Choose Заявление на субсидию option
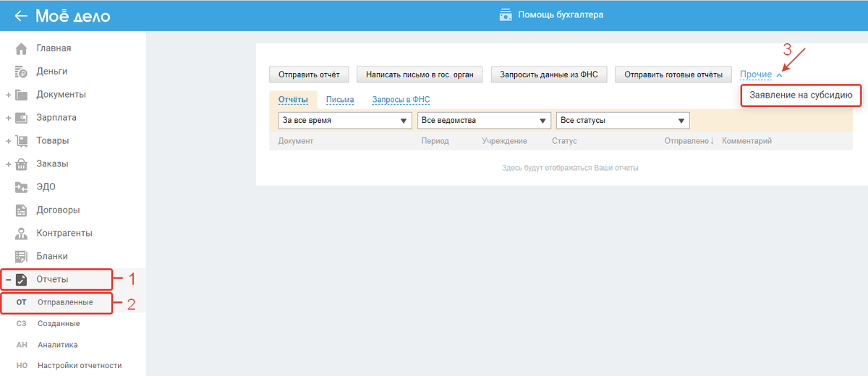Image resolution: width=868 pixels, height=376 pixels. (x=801, y=95)
